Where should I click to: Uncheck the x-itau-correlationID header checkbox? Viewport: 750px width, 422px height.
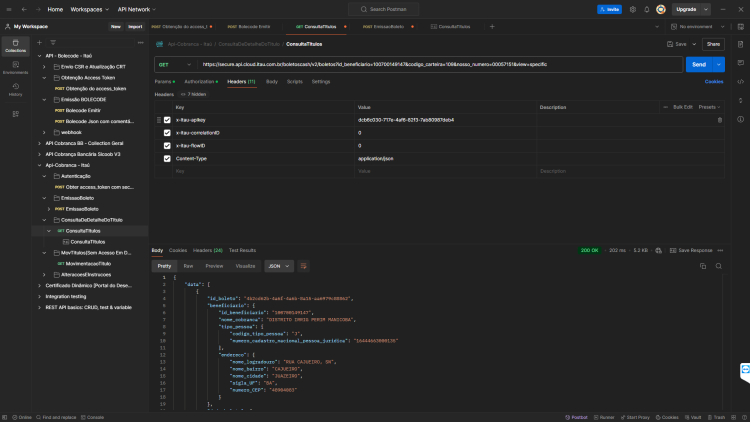[167, 133]
